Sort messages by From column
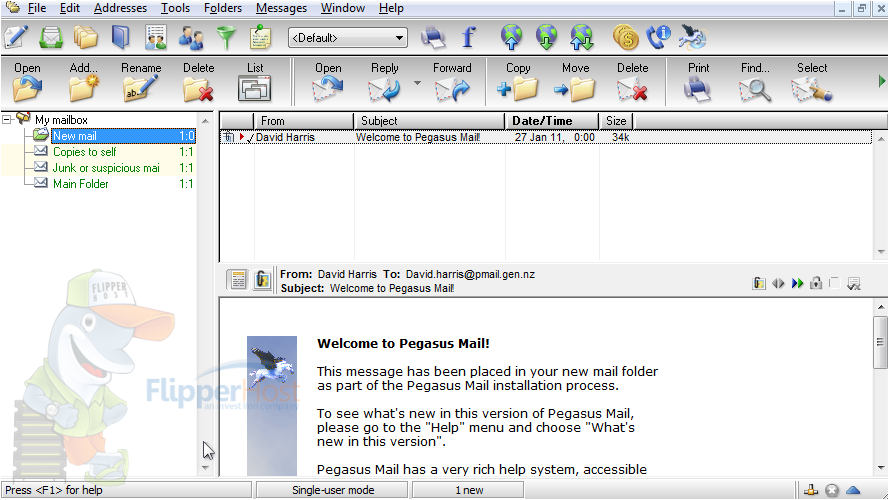This screenshot has width=889, height=500. point(303,121)
